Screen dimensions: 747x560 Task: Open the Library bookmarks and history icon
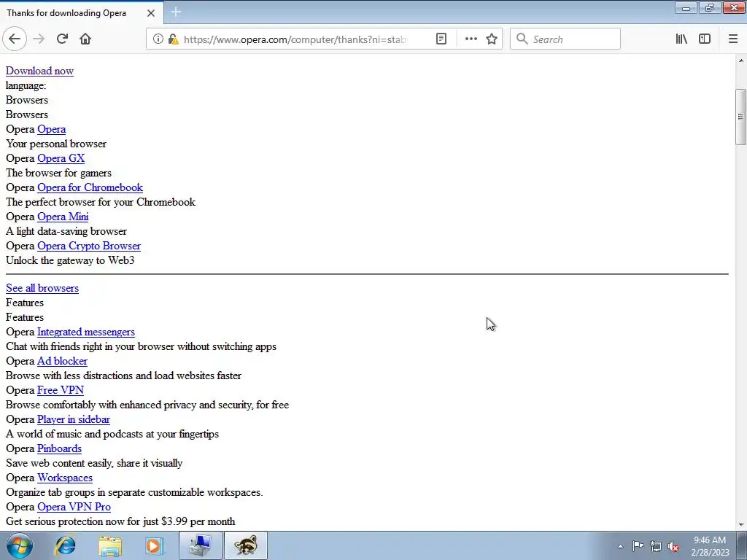[x=681, y=39]
